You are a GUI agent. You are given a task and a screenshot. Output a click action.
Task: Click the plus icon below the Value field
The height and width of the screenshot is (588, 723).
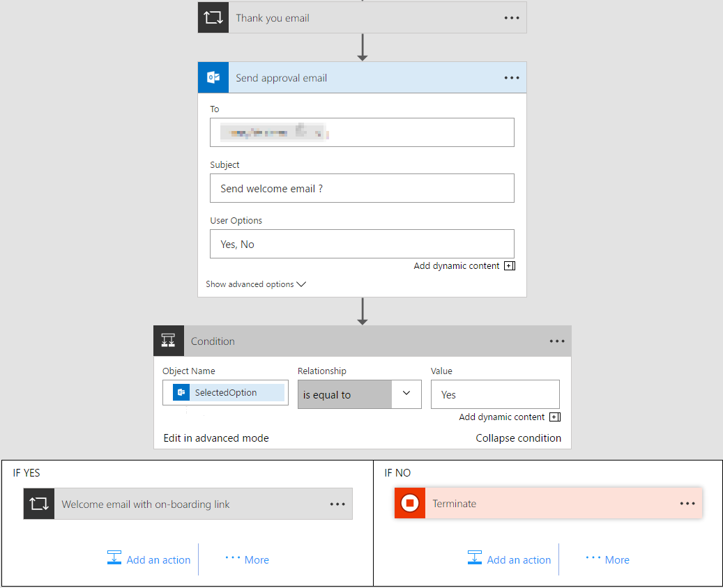click(555, 417)
